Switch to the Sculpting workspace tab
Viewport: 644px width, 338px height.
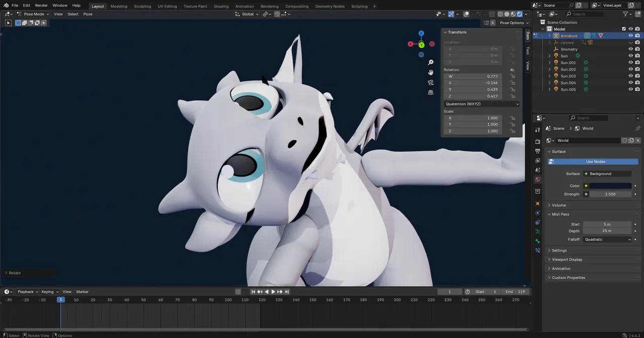click(142, 6)
